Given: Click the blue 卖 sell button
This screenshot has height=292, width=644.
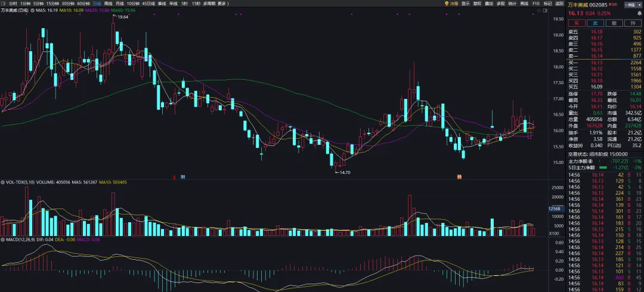Looking at the screenshot, I should [595, 23].
